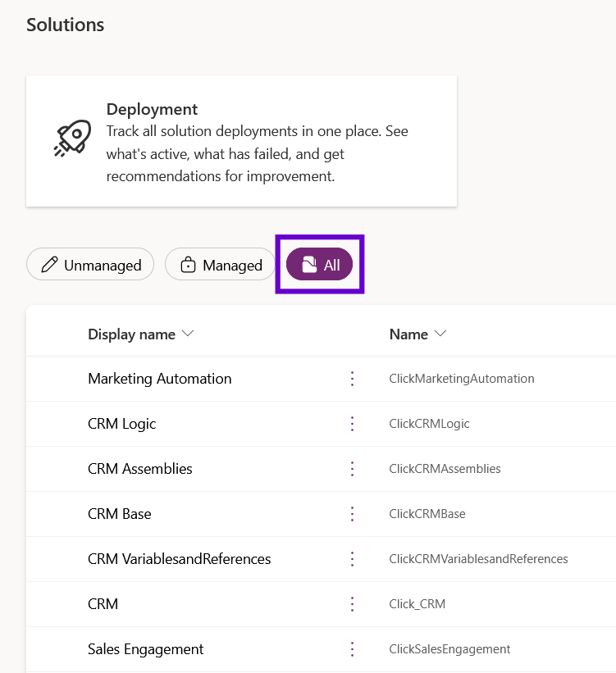616x673 pixels.
Task: Select the ClickSalesEngagement name cell
Action: tap(449, 649)
